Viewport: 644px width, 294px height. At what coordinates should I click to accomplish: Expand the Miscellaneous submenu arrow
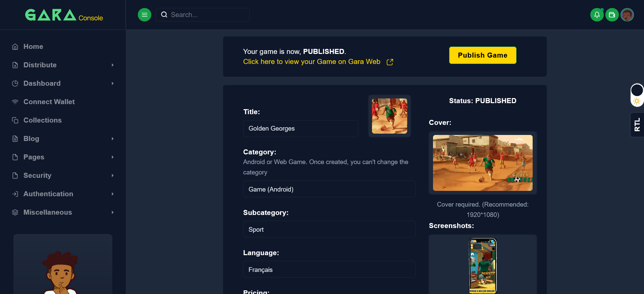(113, 212)
